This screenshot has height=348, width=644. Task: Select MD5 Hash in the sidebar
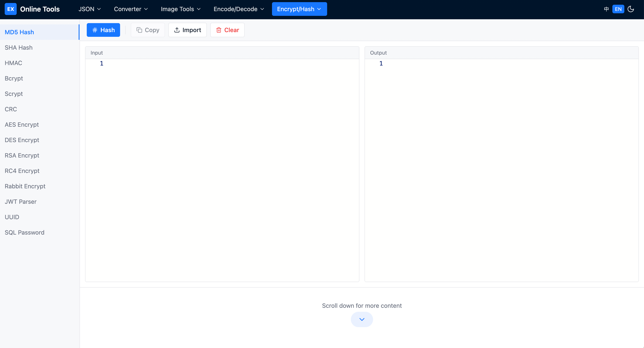point(19,32)
